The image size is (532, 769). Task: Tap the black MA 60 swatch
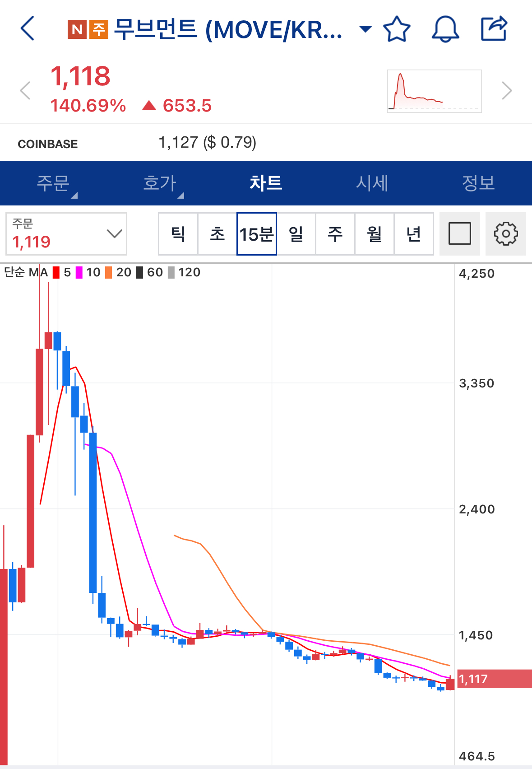139,272
